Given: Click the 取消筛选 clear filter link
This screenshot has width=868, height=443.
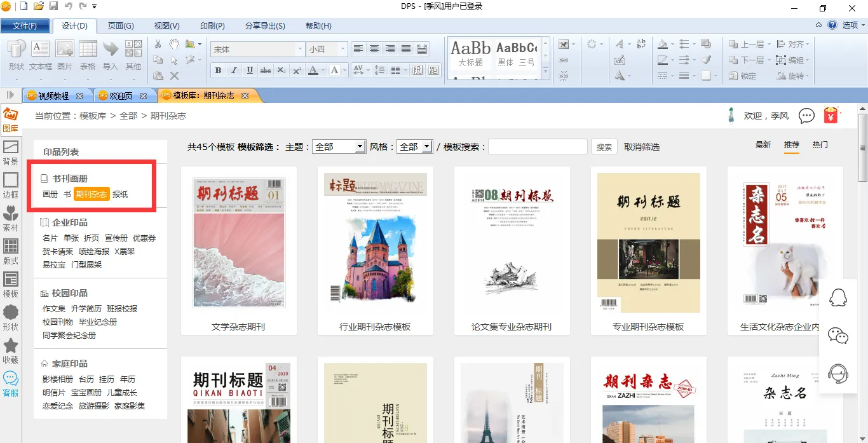Looking at the screenshot, I should click(x=642, y=147).
